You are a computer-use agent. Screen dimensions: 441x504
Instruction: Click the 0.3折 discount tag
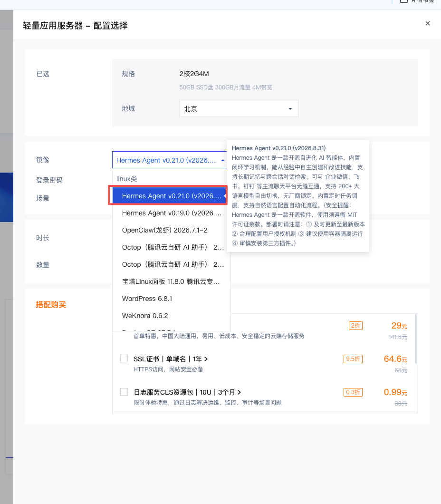click(353, 392)
